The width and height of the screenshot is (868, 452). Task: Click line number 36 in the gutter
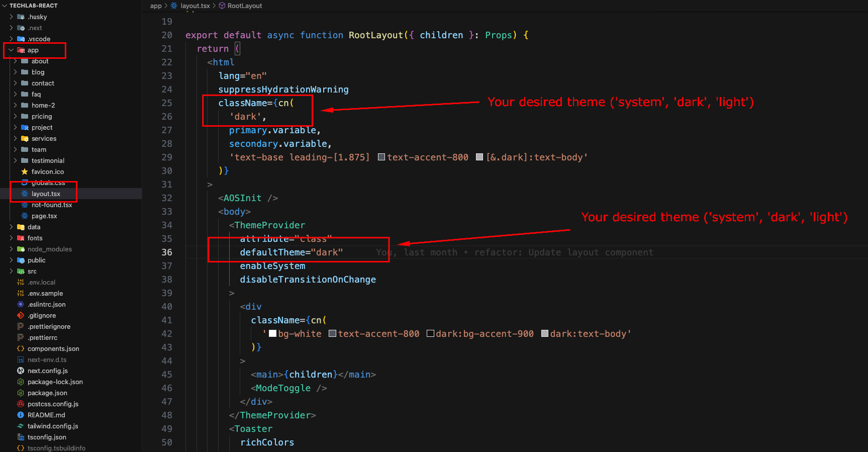click(x=166, y=252)
